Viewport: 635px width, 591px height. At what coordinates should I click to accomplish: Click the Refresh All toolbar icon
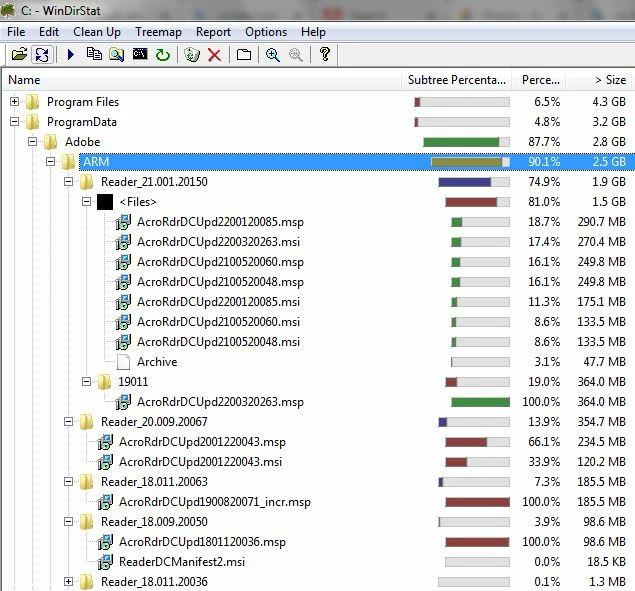(43, 54)
